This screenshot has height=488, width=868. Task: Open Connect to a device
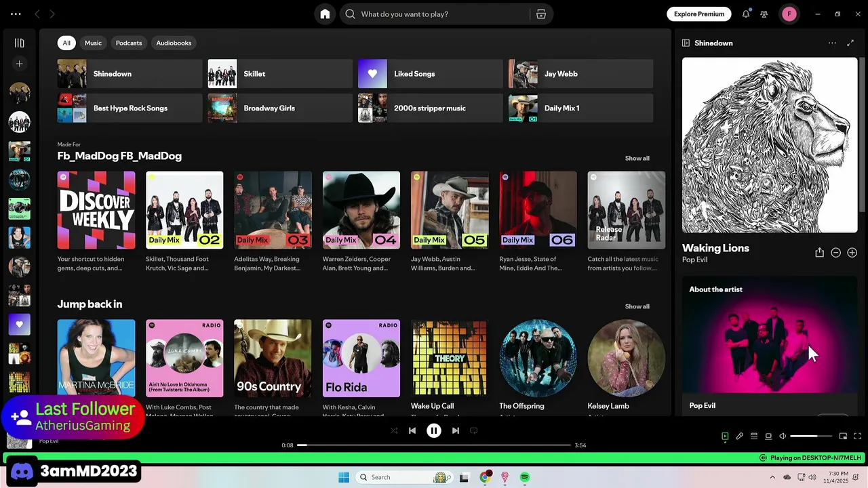tap(768, 436)
